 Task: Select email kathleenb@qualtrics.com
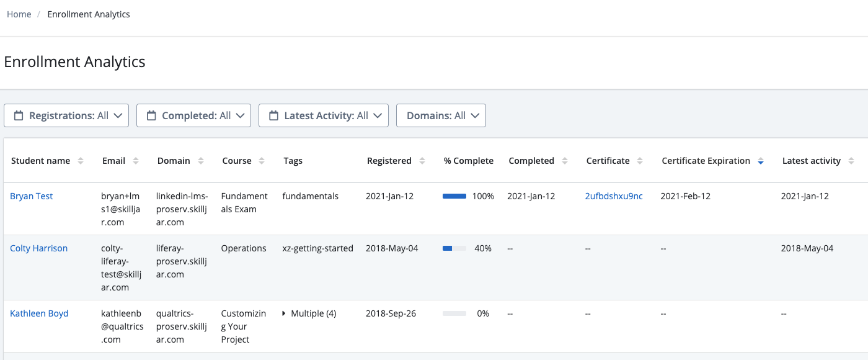(122, 326)
